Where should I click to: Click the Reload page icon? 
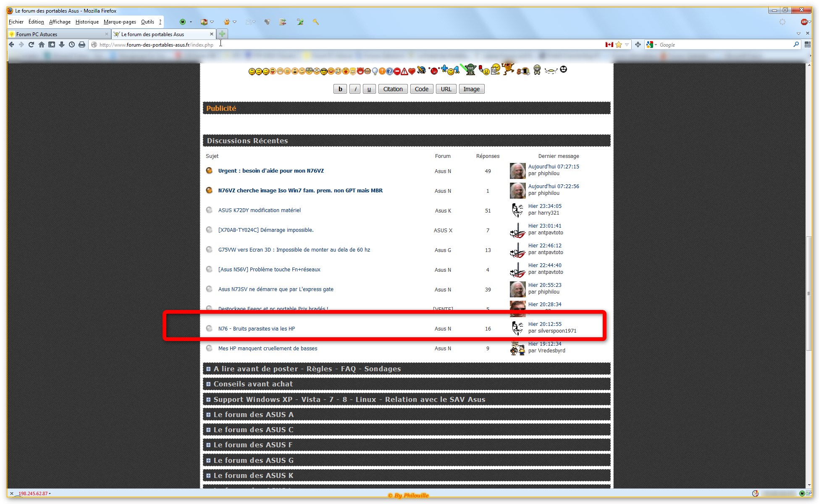pyautogui.click(x=31, y=45)
